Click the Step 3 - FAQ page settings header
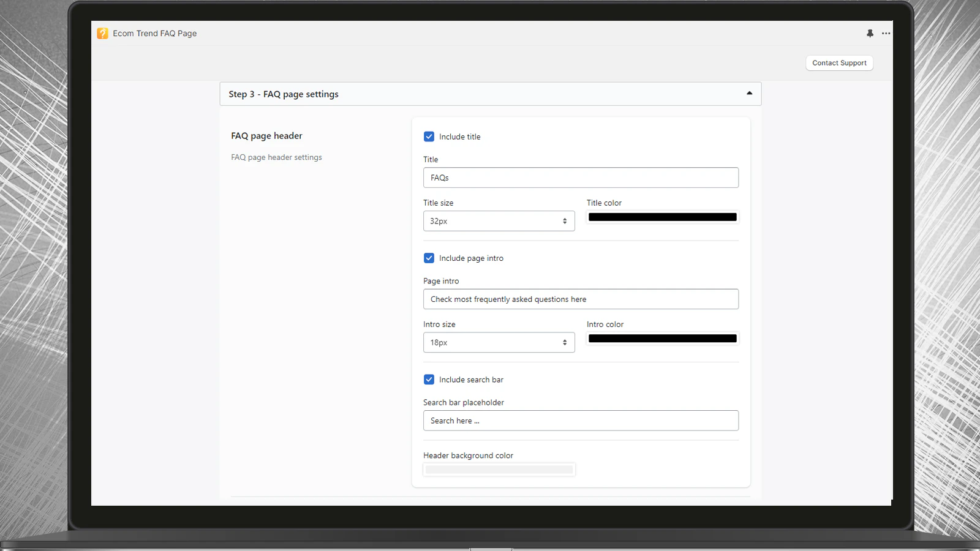980x551 pixels. (x=490, y=94)
